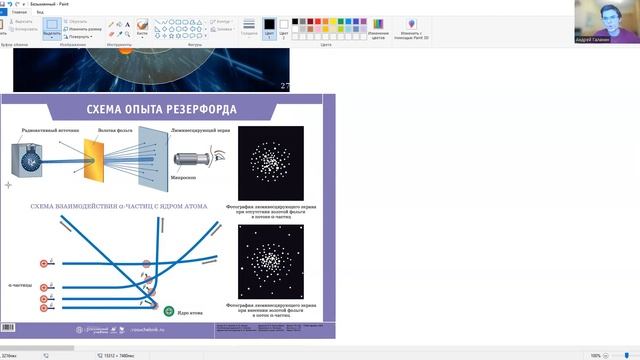Image resolution: width=640 pixels, height=360 pixels.
Task: Pick the orange color swatch
Action: [325, 22]
